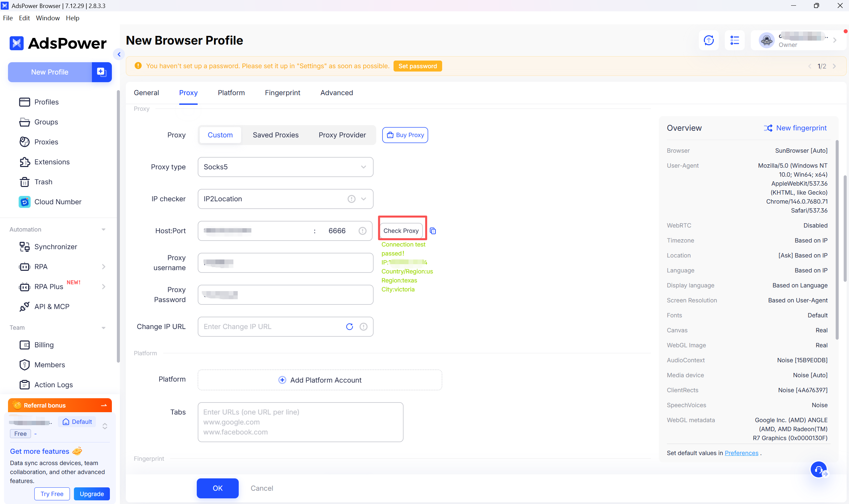Click the batch new profile plus icon

[101, 72]
